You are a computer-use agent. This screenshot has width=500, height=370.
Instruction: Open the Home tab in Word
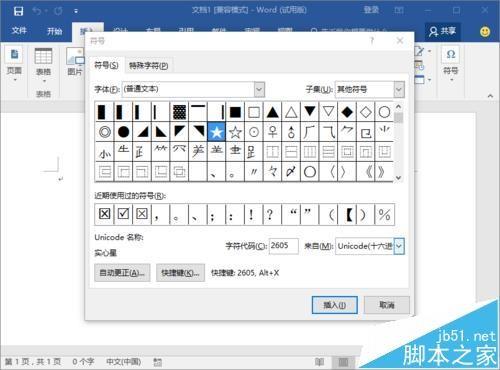coord(54,31)
